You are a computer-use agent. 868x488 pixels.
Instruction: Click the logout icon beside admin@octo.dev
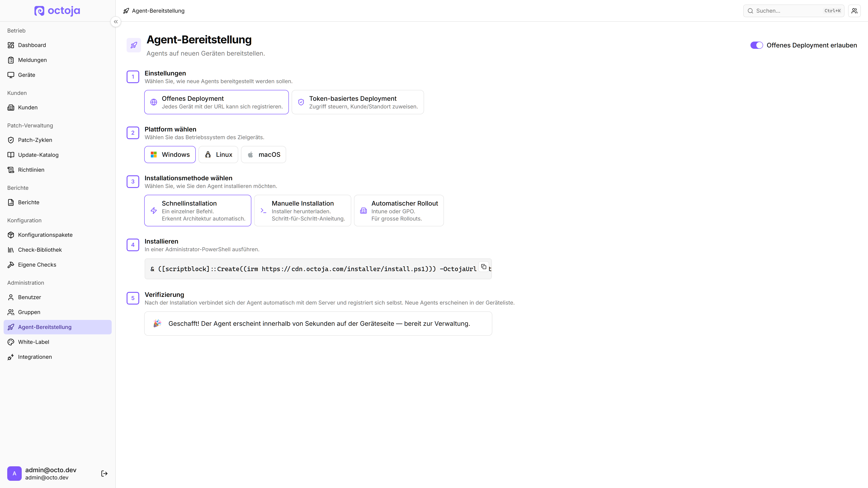point(104,473)
